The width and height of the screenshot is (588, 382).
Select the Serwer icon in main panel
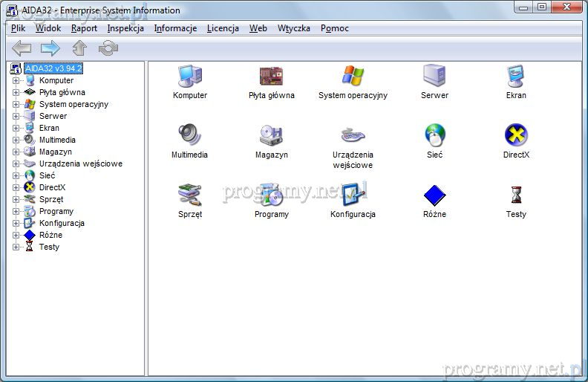pos(434,77)
